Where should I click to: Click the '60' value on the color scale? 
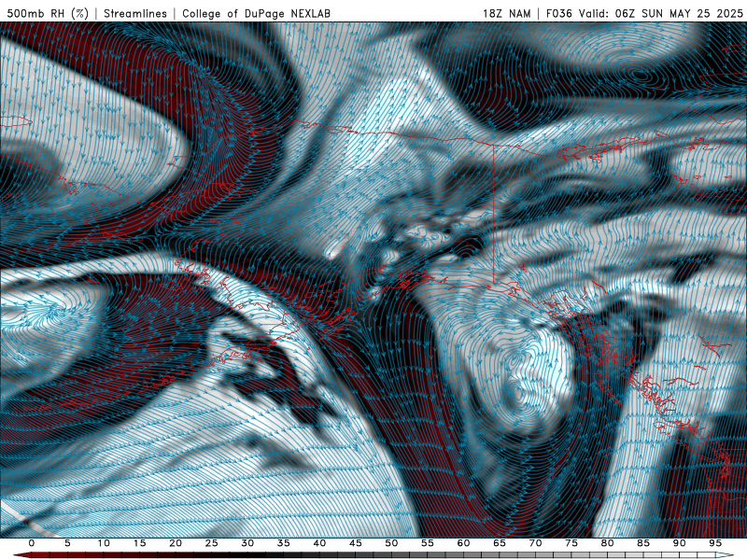tap(463, 543)
